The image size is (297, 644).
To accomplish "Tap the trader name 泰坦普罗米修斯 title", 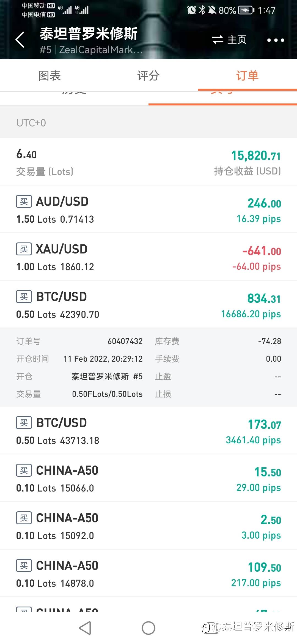I will (x=89, y=34).
